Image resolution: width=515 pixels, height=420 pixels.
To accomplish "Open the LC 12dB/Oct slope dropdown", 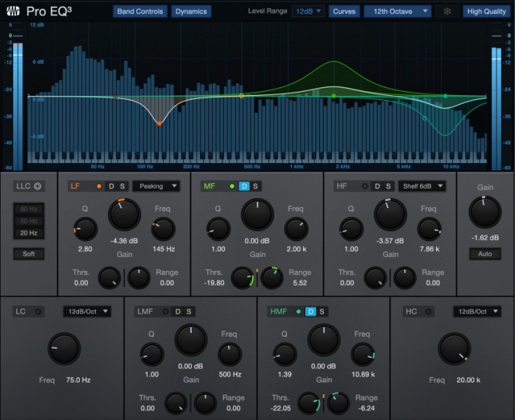I will tap(87, 311).
